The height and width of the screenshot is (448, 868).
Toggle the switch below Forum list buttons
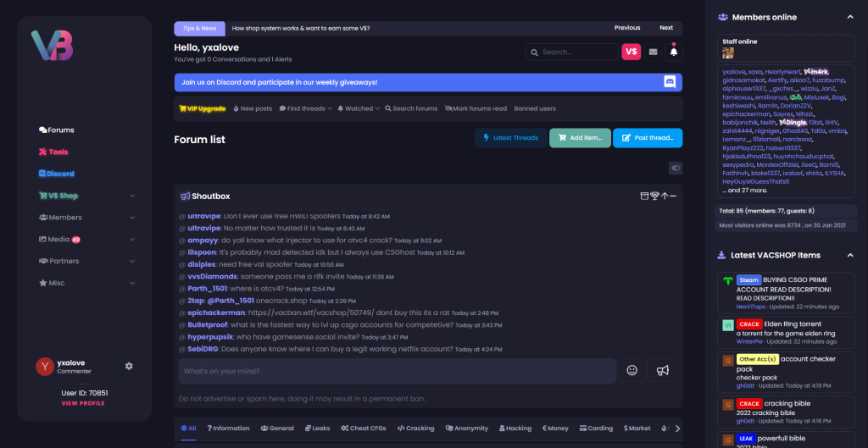(676, 168)
